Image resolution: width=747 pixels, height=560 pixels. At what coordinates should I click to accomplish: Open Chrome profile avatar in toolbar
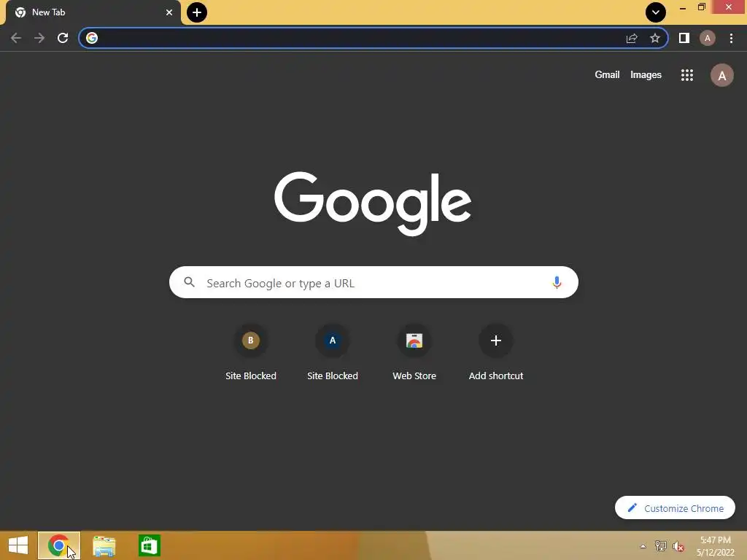coord(708,38)
